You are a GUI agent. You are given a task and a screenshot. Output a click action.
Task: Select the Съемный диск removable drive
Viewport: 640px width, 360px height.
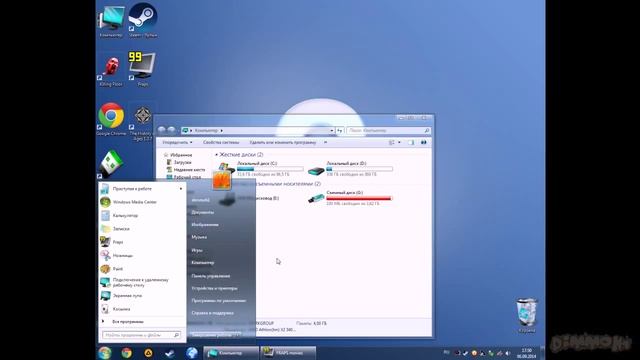tap(350, 198)
